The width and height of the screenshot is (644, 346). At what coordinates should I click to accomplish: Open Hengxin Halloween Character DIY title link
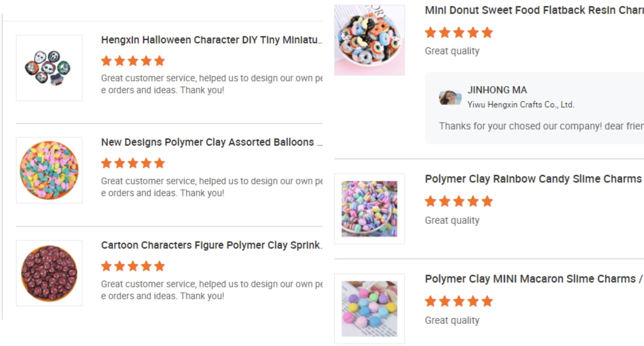click(x=211, y=40)
